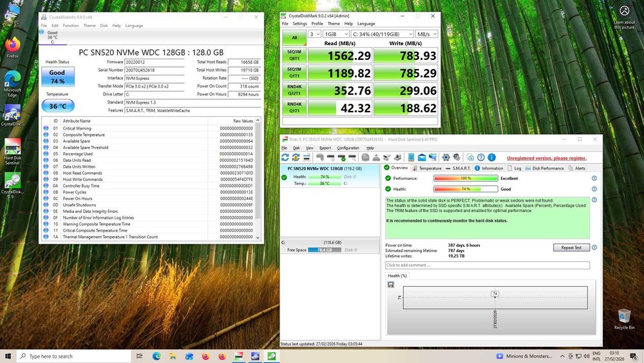Click the help icon beside Health bar
The height and width of the screenshot is (363, 644).
click(x=594, y=189)
